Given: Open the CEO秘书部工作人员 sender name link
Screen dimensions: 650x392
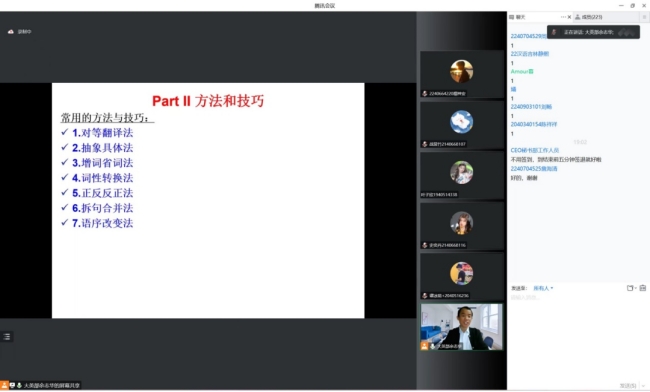Looking at the screenshot, I should coord(535,150).
